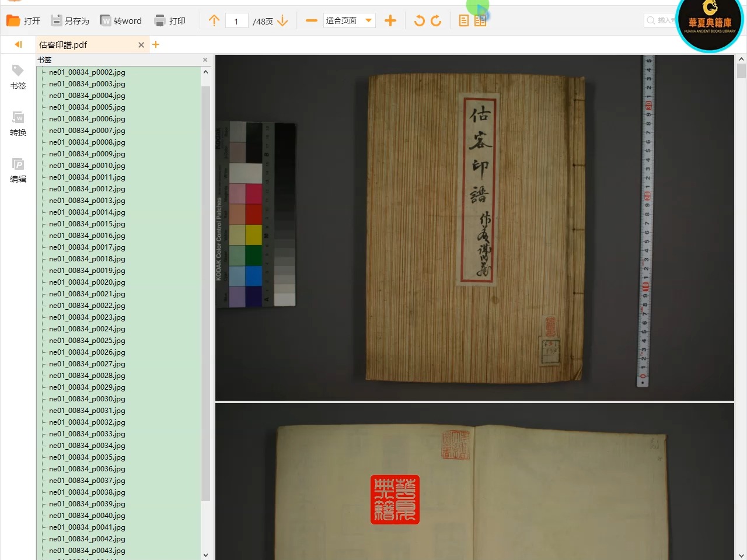Click bookmark list scroll-up arrow
Image resolution: width=747 pixels, height=560 pixels.
pyautogui.click(x=205, y=72)
